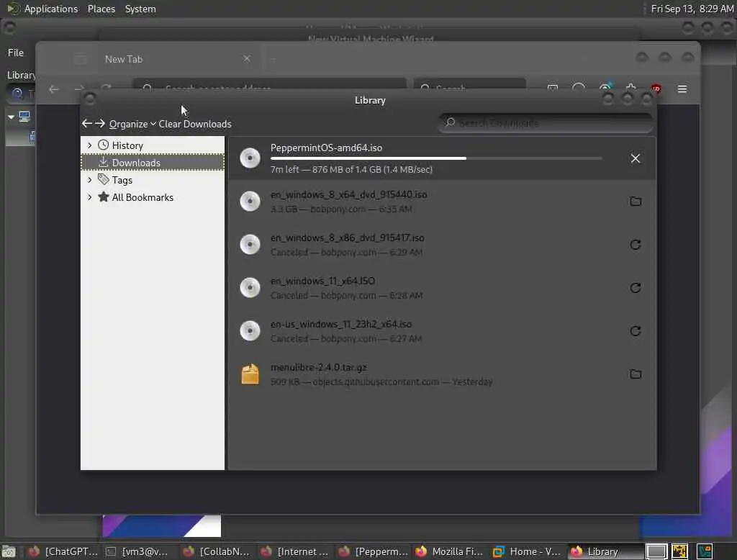
Task: Click the date and time clock
Action: click(x=692, y=9)
